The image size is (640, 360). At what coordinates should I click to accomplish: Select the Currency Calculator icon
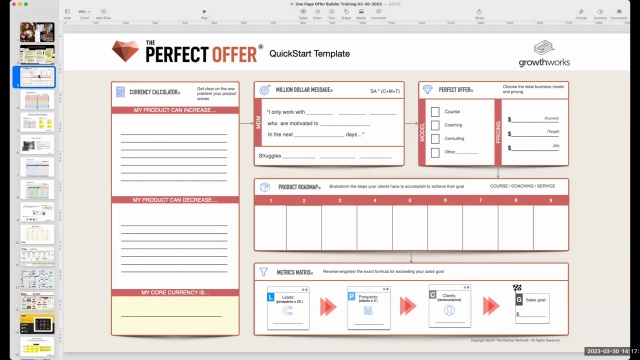tap(120, 92)
